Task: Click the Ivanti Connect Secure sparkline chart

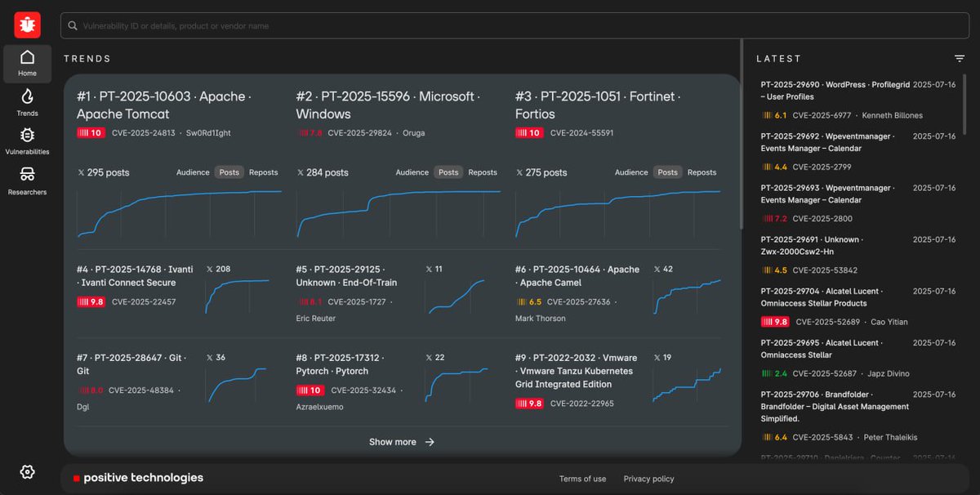Action: [237, 297]
